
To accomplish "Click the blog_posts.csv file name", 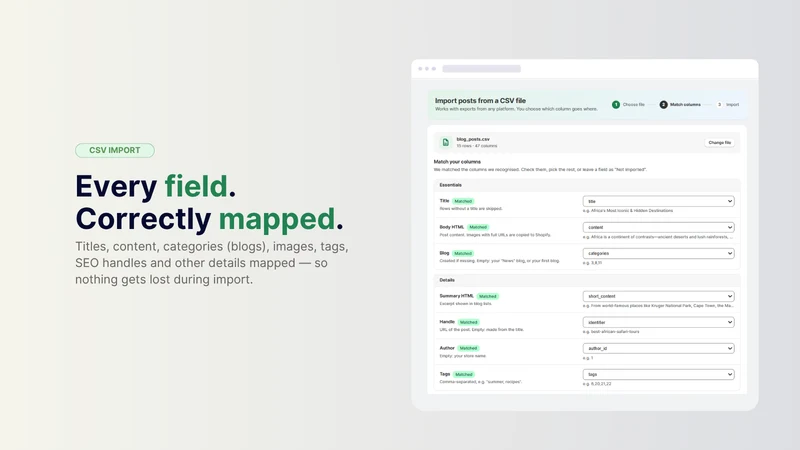I will tap(473, 139).
